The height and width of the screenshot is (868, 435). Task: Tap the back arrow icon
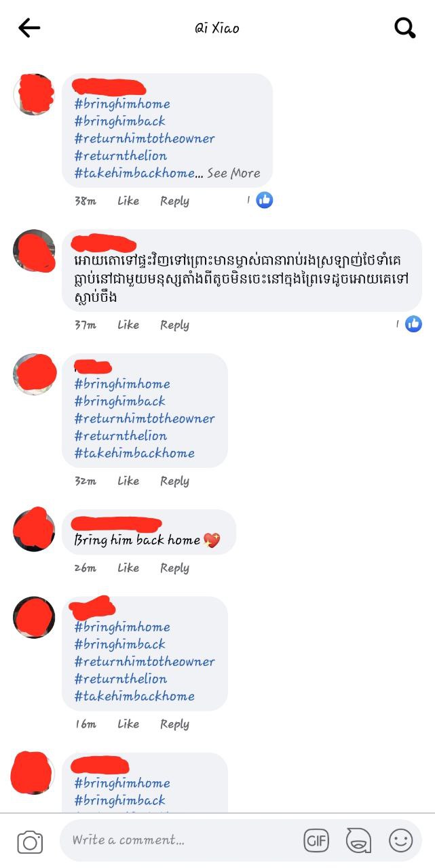(29, 28)
